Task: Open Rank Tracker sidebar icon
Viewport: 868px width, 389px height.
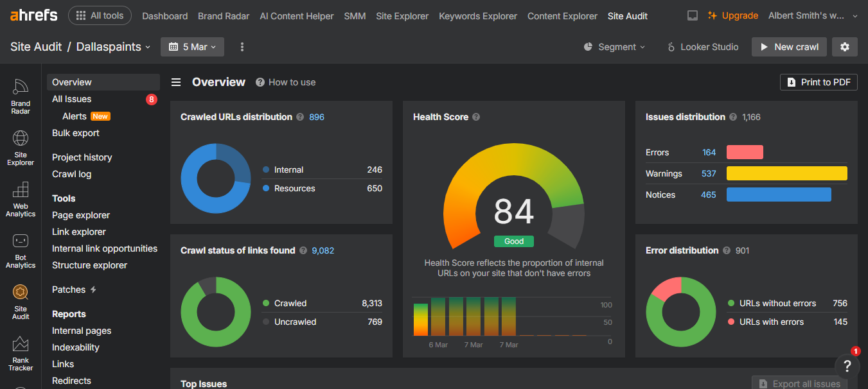Action: tap(21, 353)
